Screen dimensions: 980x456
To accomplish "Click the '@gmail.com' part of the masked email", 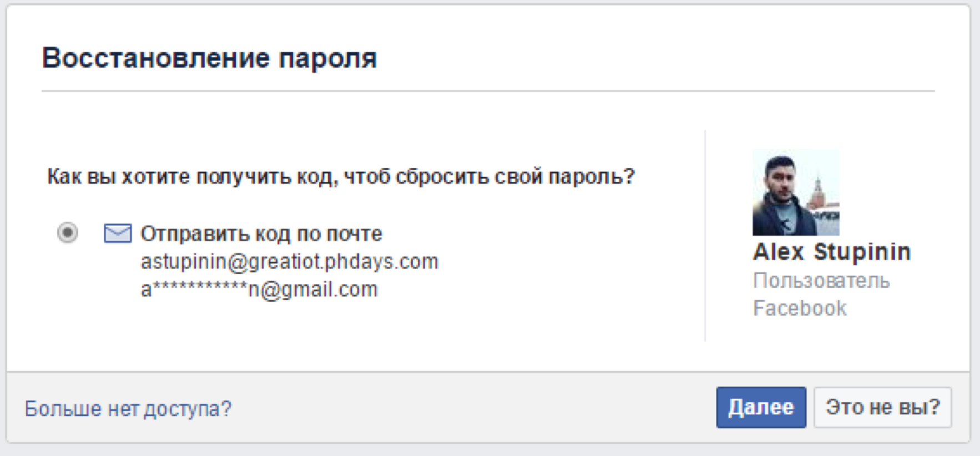I will pyautogui.click(x=319, y=290).
